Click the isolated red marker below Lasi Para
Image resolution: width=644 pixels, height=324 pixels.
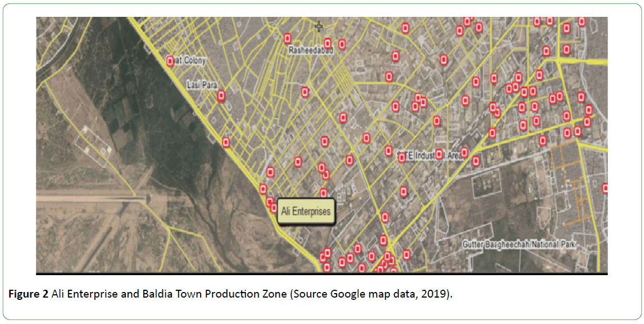[226, 143]
